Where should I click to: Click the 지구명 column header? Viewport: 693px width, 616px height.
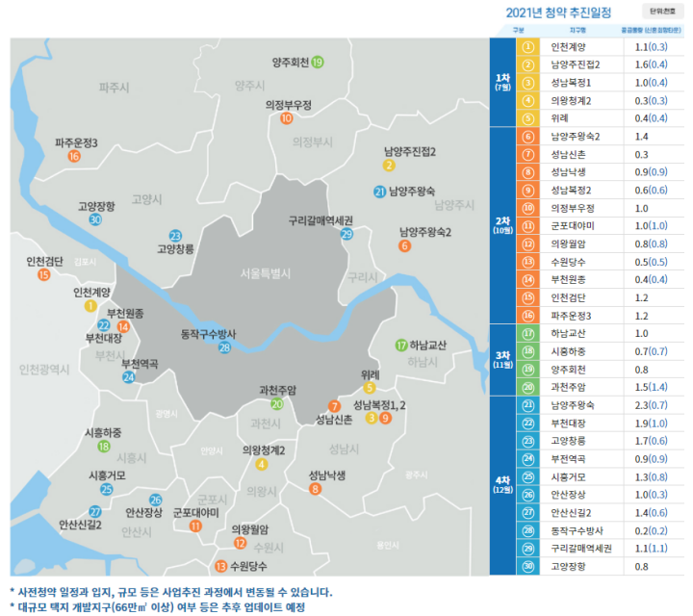577,30
